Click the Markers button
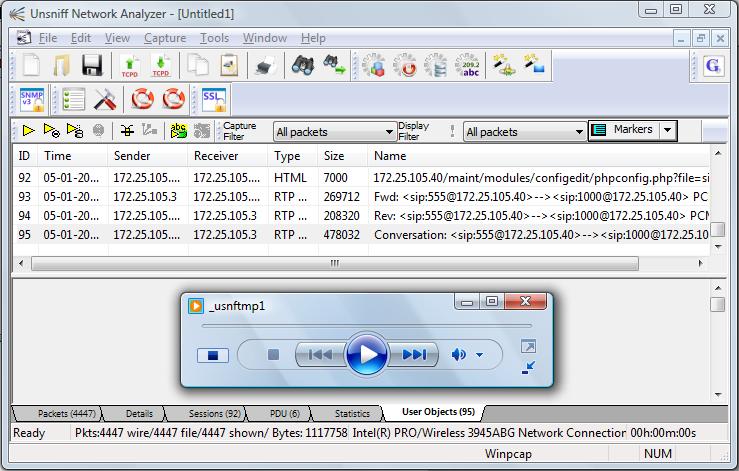This screenshot has width=739, height=471. tap(624, 130)
